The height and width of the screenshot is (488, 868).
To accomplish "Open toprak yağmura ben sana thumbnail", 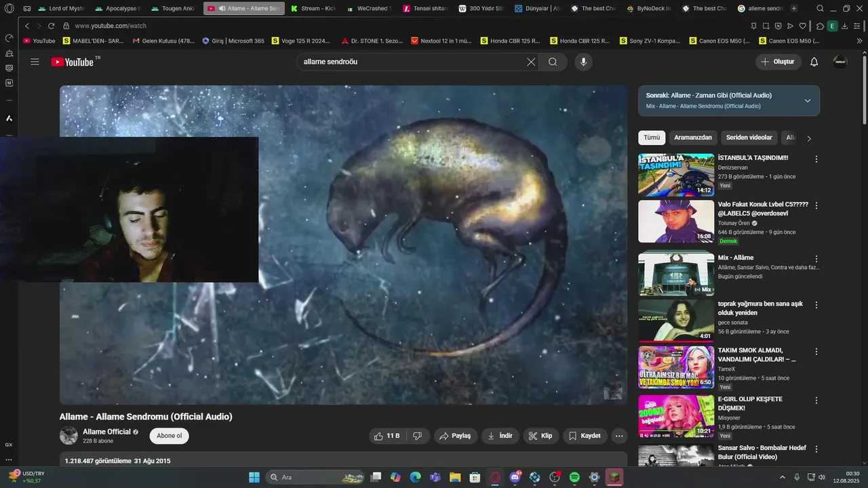I will pyautogui.click(x=676, y=321).
